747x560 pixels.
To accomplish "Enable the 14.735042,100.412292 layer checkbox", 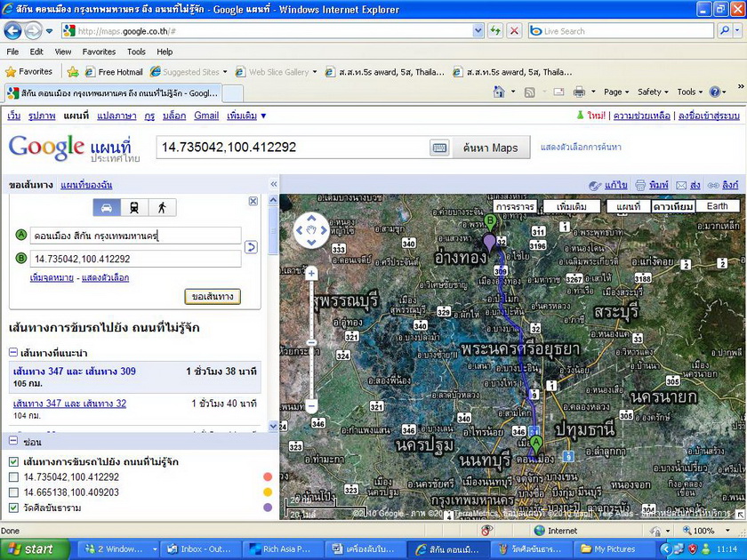I will click(13, 477).
